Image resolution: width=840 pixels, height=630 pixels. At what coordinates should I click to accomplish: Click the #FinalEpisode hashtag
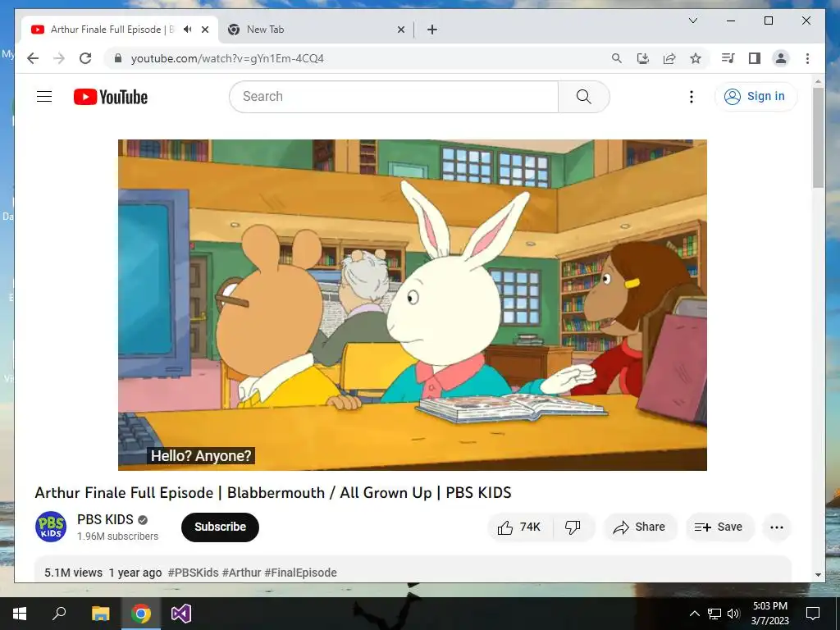[x=300, y=573]
